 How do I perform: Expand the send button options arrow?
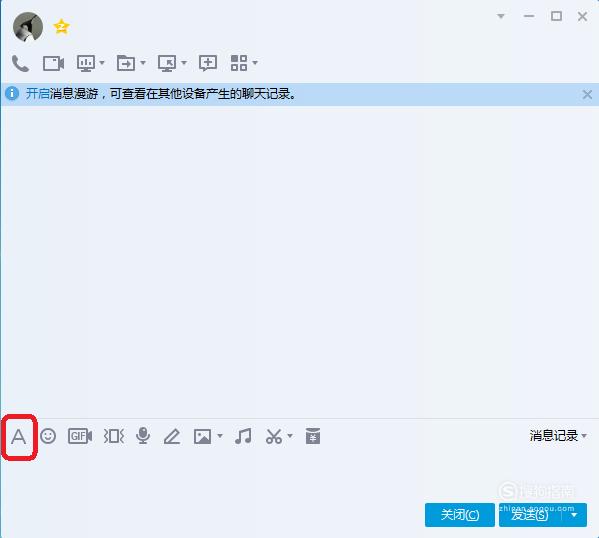574,515
